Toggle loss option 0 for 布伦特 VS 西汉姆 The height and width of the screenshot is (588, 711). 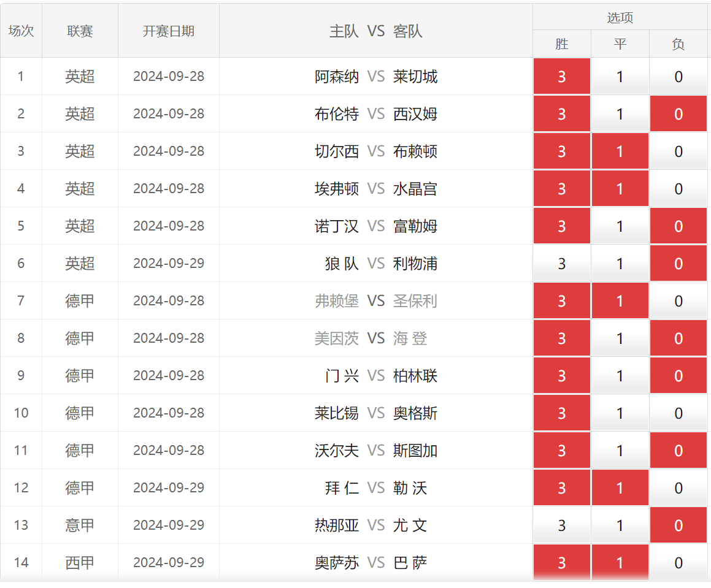(x=678, y=113)
